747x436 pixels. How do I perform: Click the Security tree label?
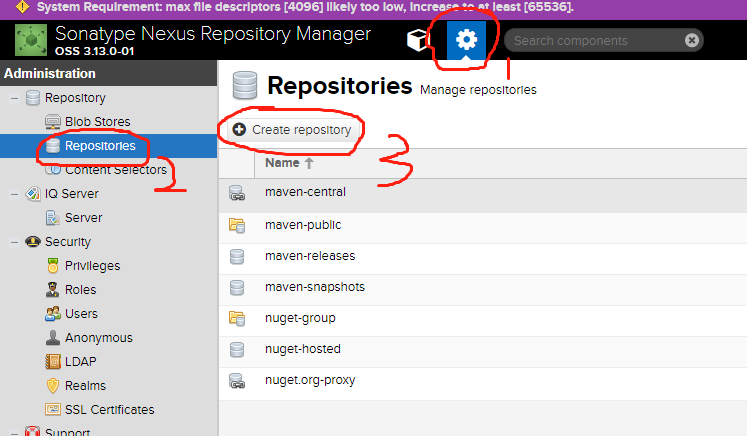(x=68, y=242)
